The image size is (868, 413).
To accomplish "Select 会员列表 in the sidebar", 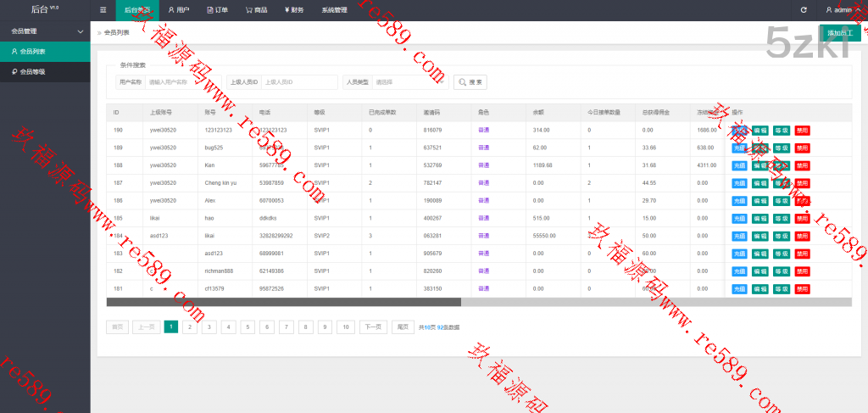I will (x=33, y=52).
